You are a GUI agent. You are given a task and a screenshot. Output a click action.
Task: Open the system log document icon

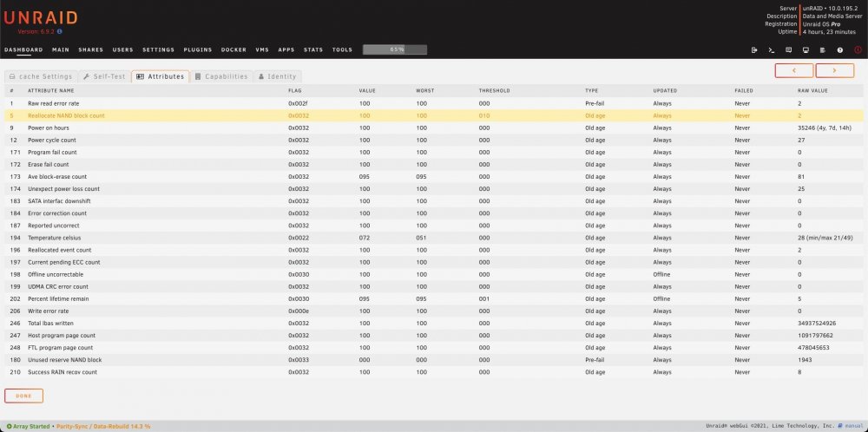(x=823, y=49)
